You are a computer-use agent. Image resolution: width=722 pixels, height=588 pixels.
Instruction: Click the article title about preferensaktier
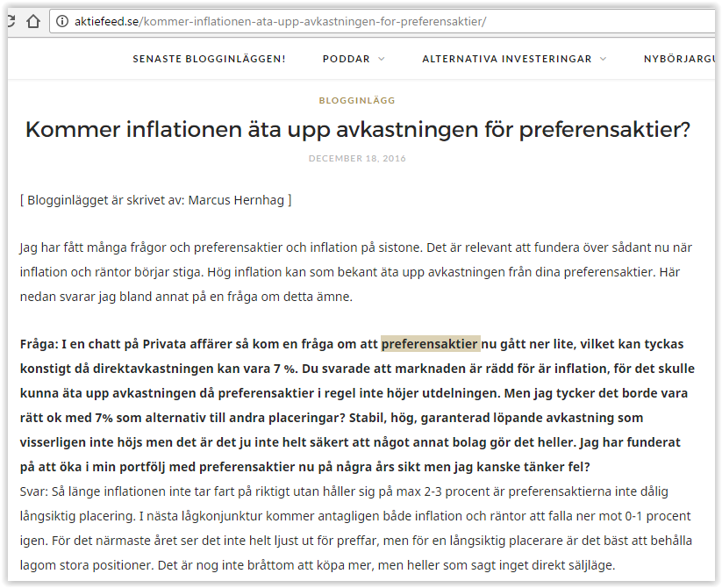tap(358, 130)
